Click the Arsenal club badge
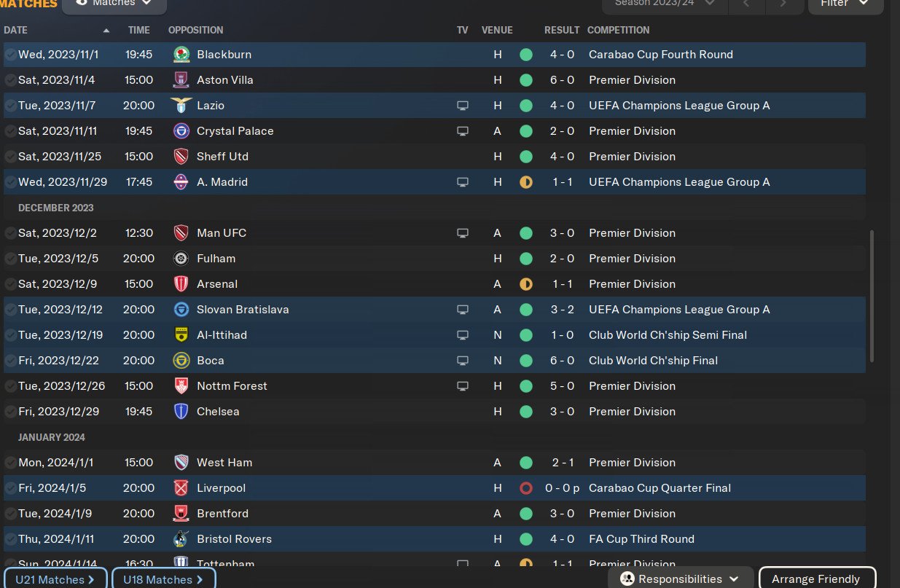This screenshot has height=588, width=900. click(x=181, y=284)
